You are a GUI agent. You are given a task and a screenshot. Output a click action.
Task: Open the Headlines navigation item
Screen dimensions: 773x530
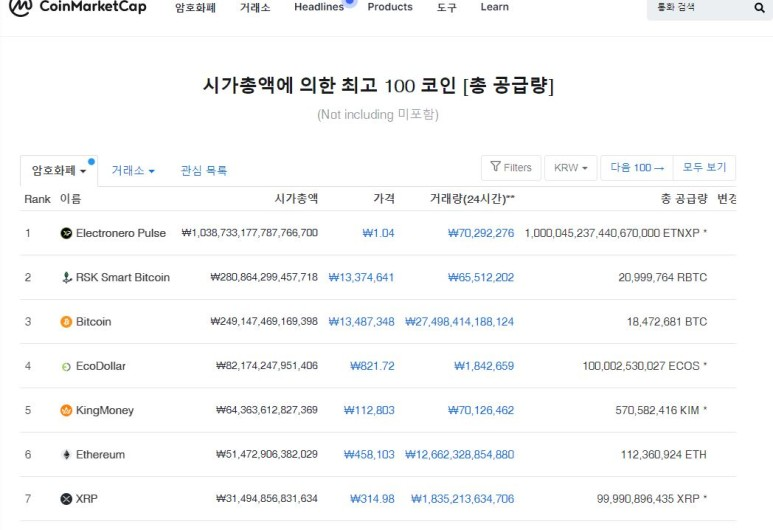click(x=319, y=7)
